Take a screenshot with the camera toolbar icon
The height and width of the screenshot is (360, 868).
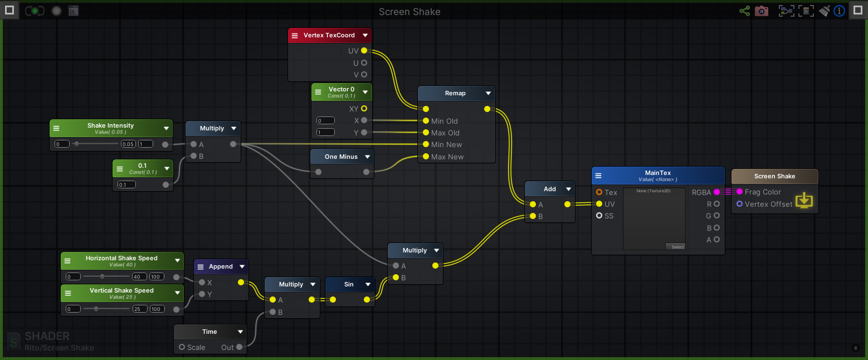[761, 11]
